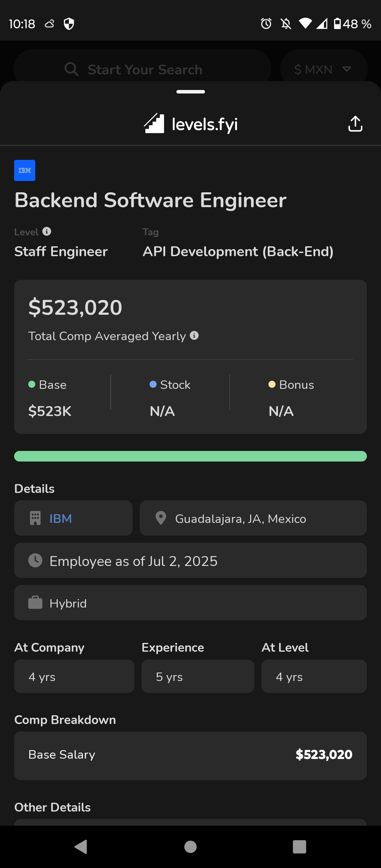The height and width of the screenshot is (868, 381).
Task: Tap the Level info icon
Action: pyautogui.click(x=47, y=231)
